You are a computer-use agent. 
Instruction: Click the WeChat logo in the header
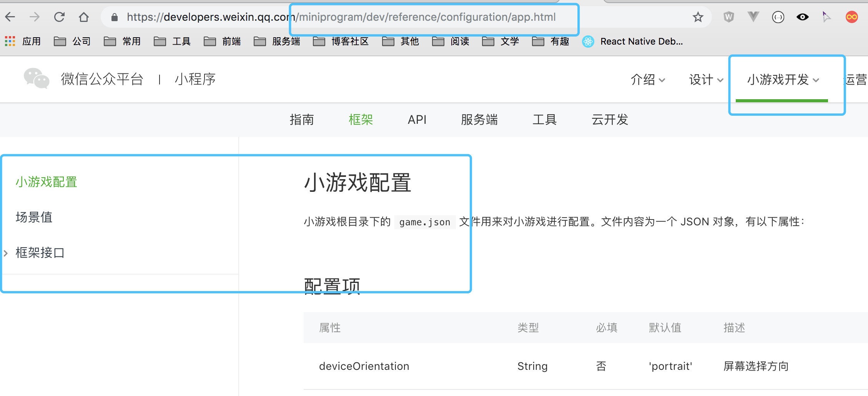37,78
